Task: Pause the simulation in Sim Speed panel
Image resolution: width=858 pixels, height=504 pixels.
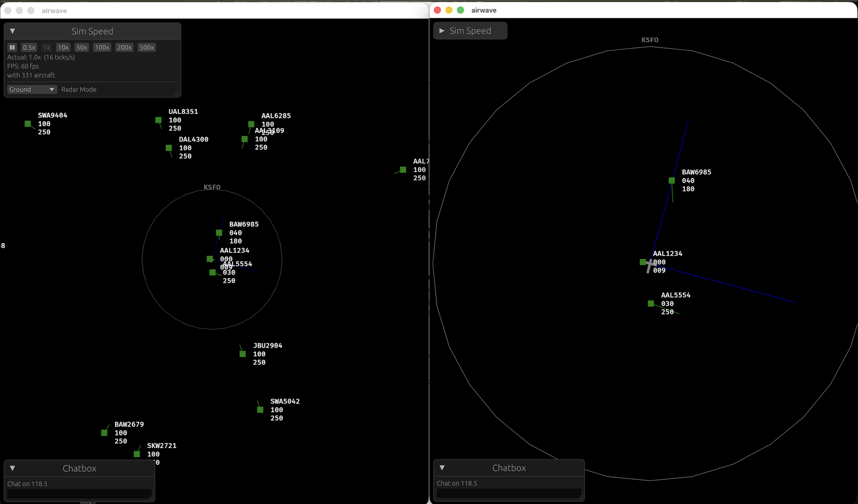Action: coord(12,47)
